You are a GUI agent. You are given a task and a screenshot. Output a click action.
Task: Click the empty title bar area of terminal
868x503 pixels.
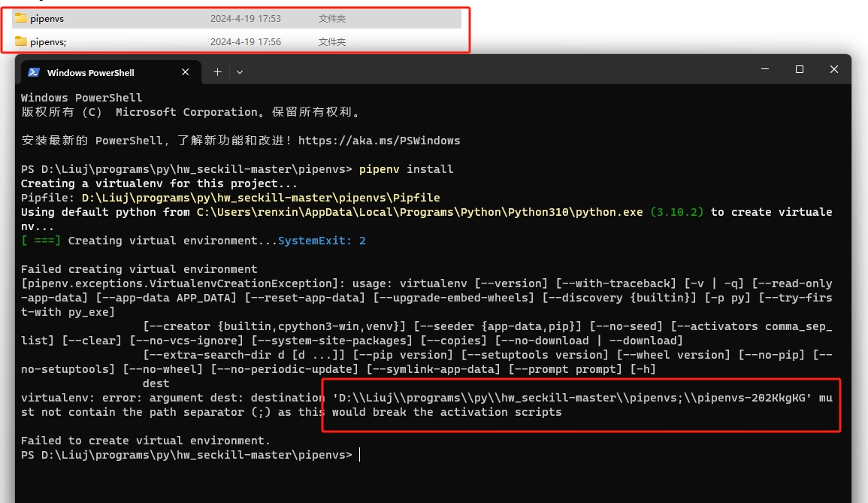(488, 71)
